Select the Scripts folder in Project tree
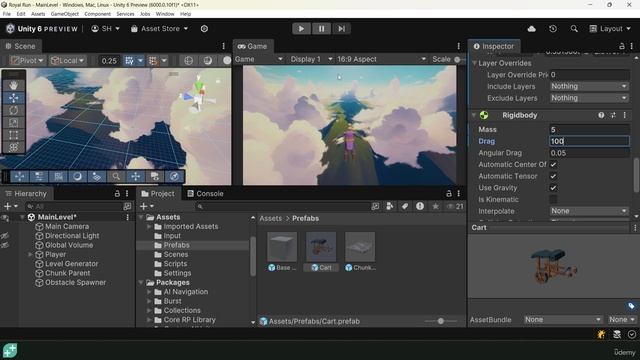 point(175,264)
